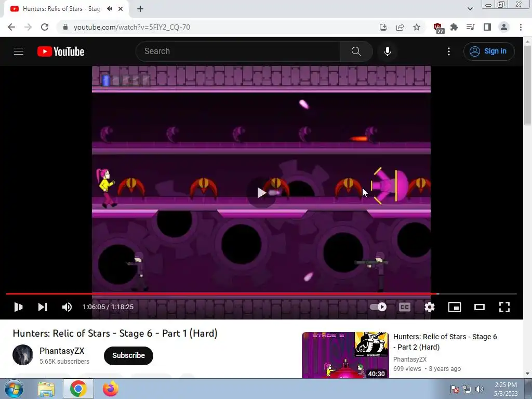Bookmark this tab with star icon
Screen dimensions: 532x399
point(417,27)
